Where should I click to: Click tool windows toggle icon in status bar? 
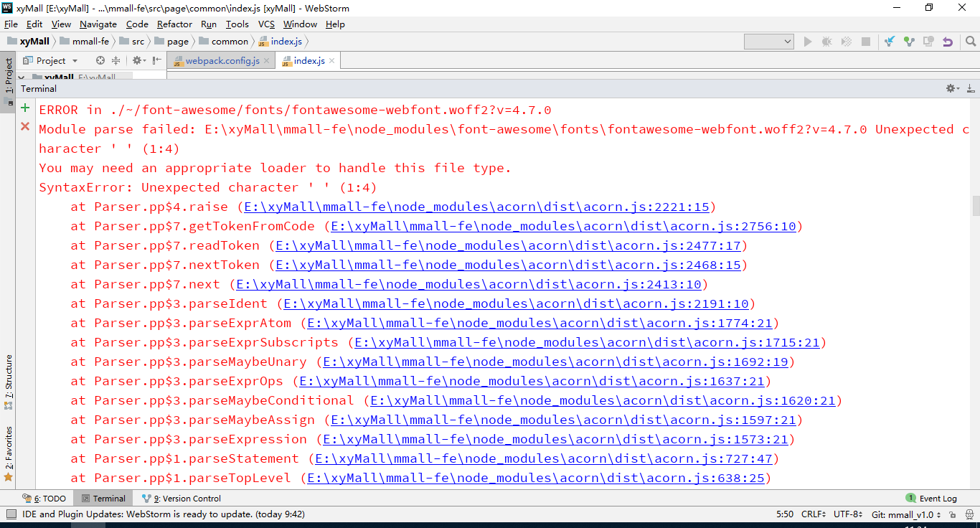(11, 514)
